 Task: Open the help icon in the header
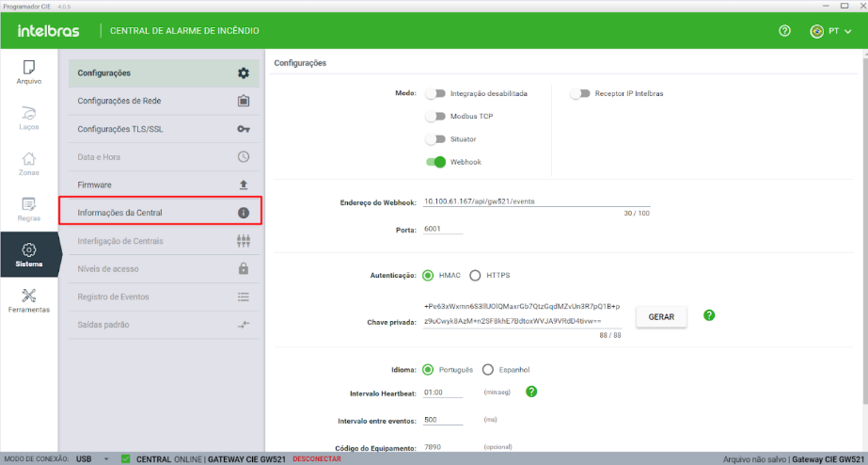784,31
